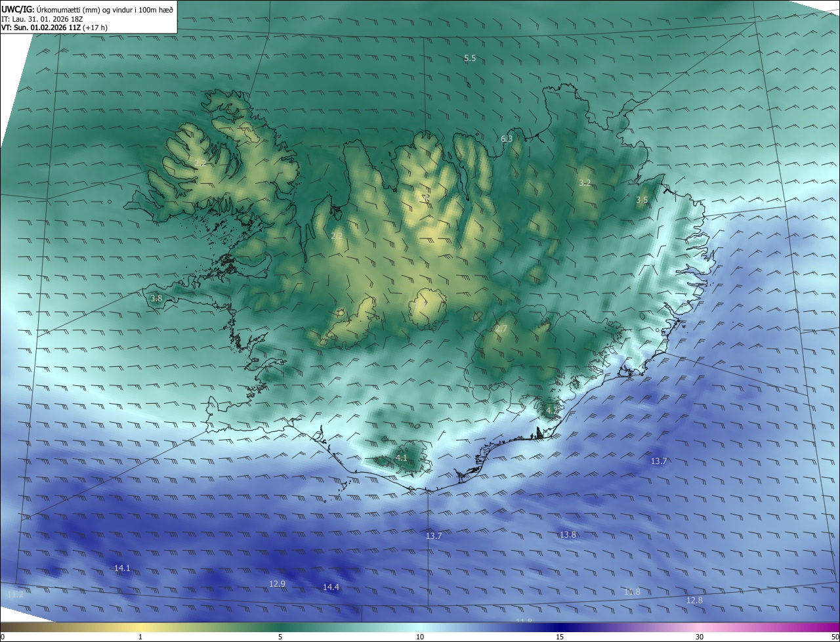
Task: Click the yellow colorbar segment above 1
Action: coord(140,627)
